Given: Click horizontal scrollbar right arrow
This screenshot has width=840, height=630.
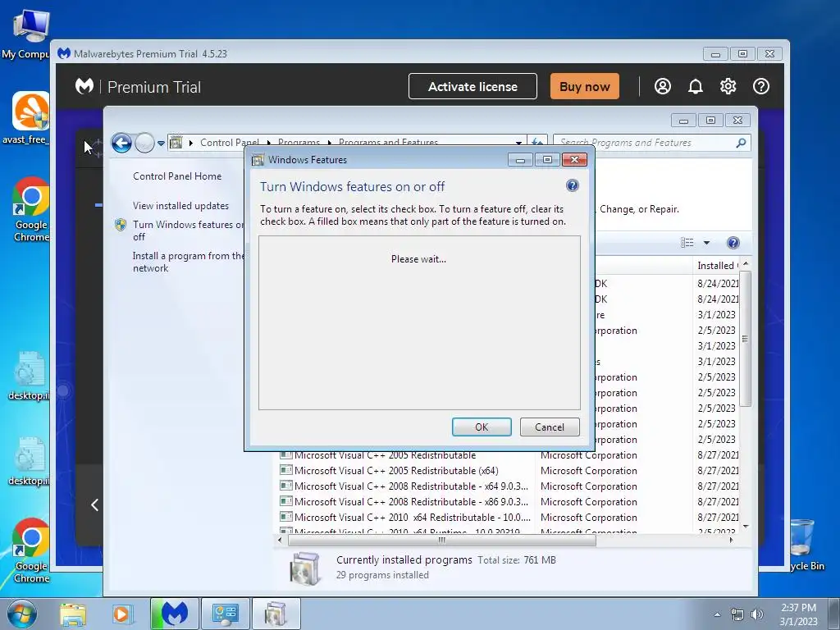Looking at the screenshot, I should point(731,540).
